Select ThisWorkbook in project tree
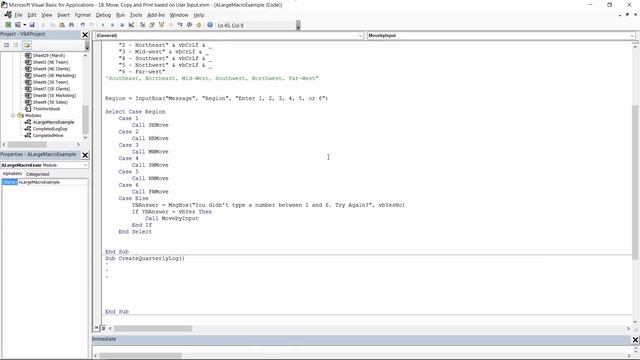The height and width of the screenshot is (360, 640). click(x=46, y=109)
